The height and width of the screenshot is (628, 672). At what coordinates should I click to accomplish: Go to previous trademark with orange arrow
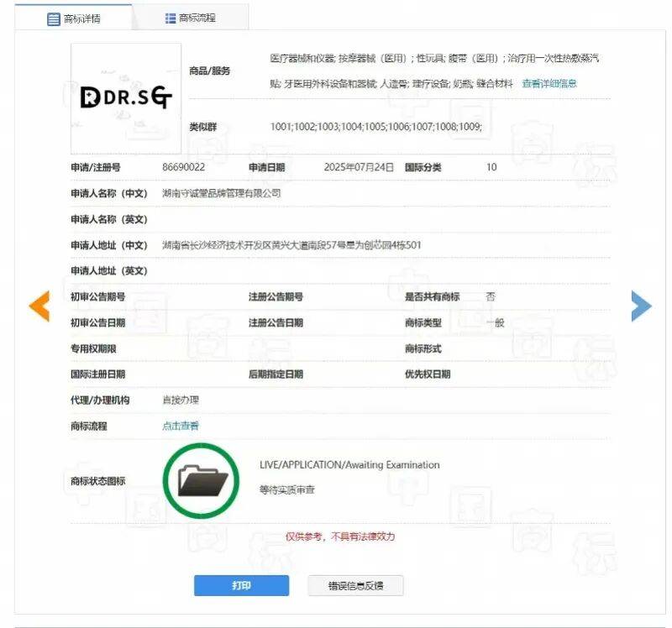coord(39,306)
